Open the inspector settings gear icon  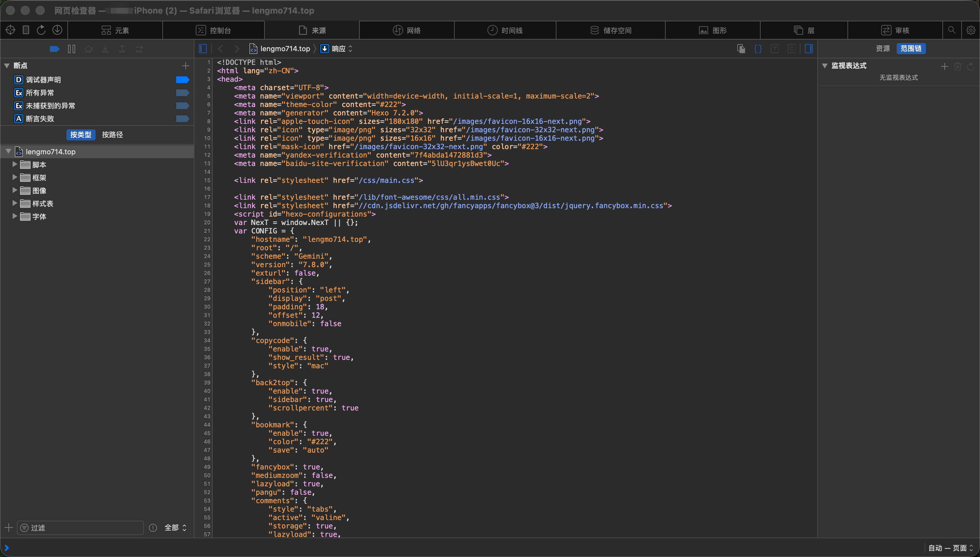[971, 30]
